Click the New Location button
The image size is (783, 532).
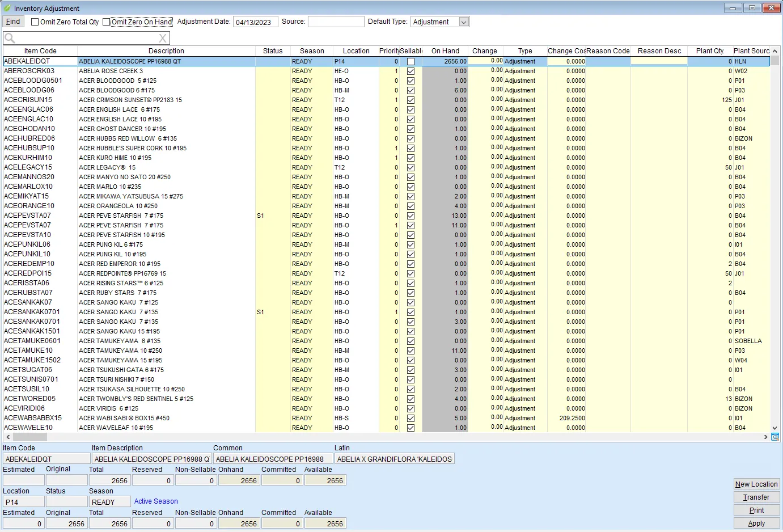[756, 484]
